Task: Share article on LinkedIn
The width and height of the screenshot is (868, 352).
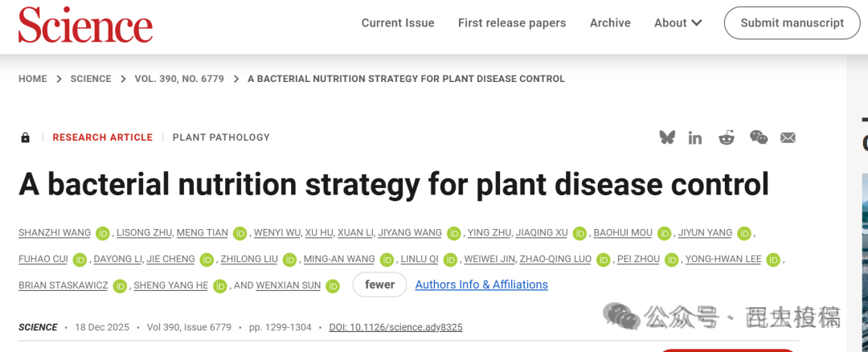Action: pyautogui.click(x=695, y=137)
